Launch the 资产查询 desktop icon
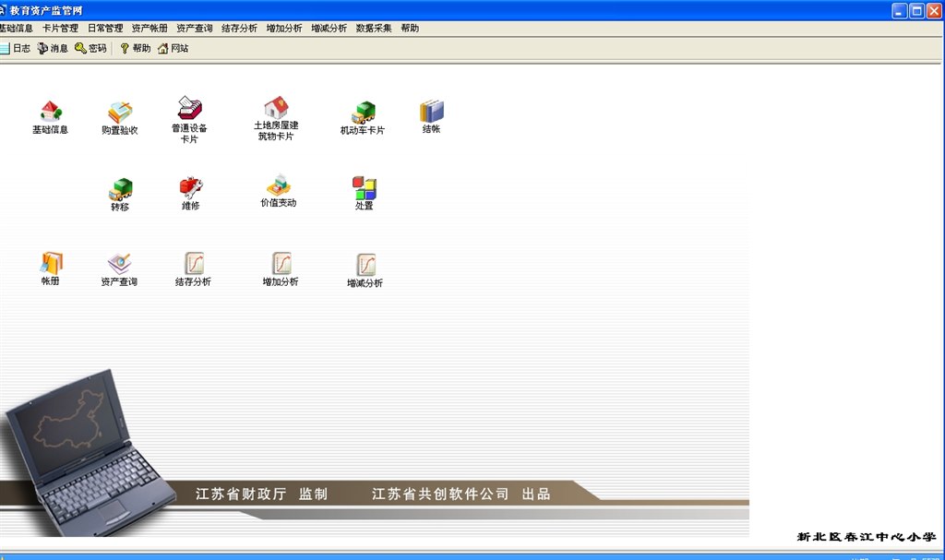The width and height of the screenshot is (945, 560). coord(119,265)
